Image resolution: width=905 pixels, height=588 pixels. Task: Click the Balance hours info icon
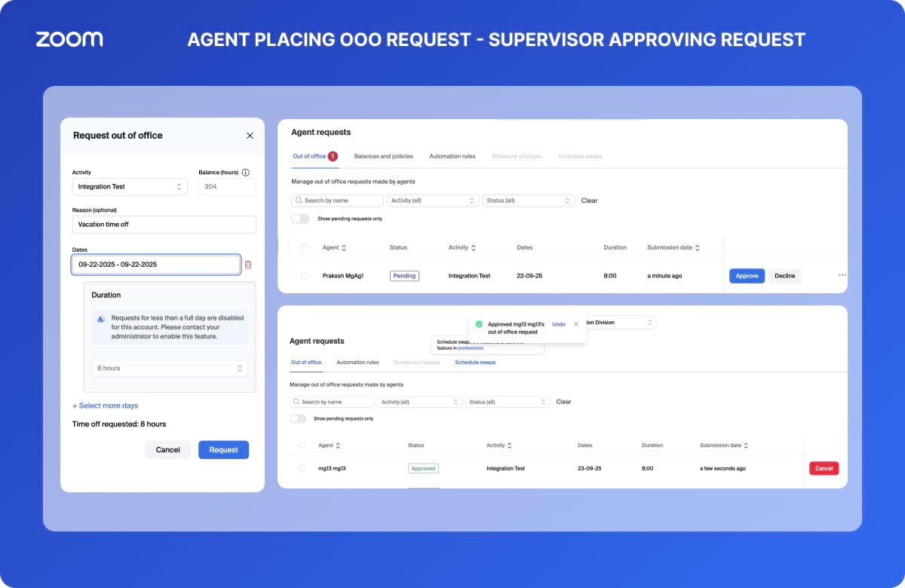point(245,173)
